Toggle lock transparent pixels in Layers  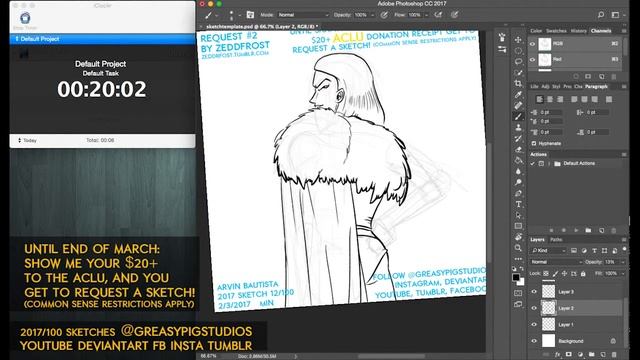546,273
